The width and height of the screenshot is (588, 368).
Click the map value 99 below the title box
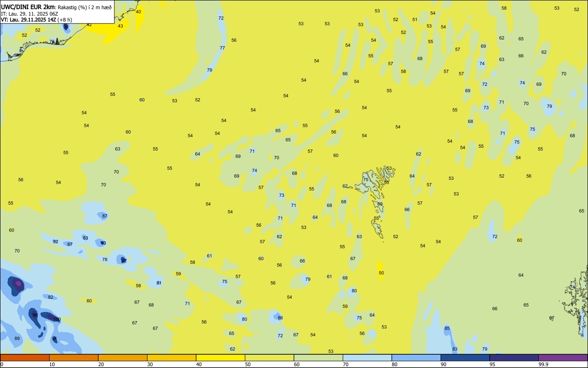(66, 27)
